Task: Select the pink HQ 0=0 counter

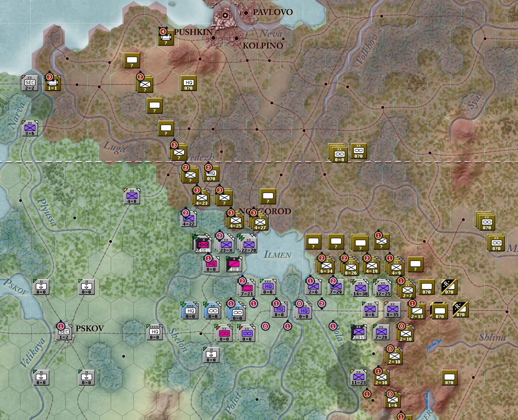Action: 211,264
